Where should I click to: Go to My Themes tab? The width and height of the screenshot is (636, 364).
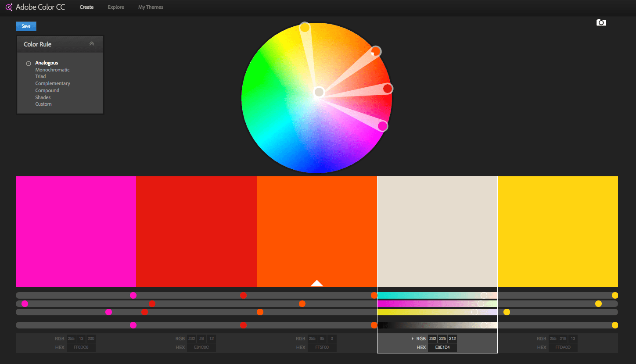point(151,7)
